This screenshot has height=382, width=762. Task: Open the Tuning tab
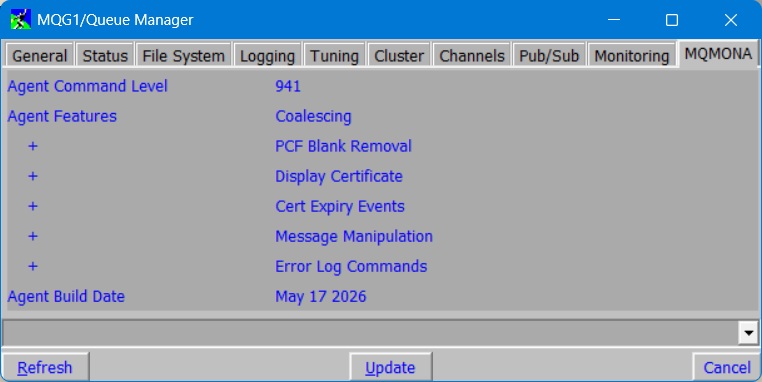(x=334, y=56)
